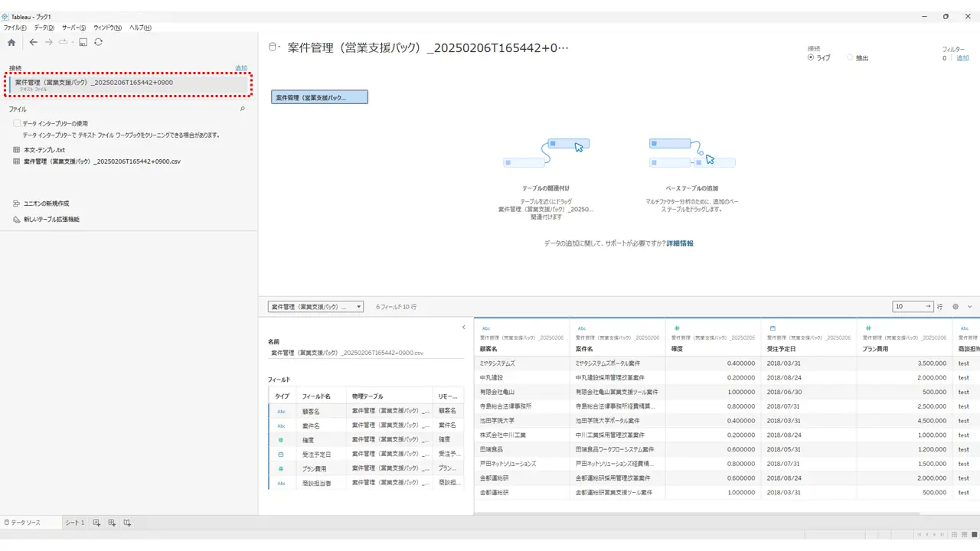Enable データ インタープリターの使用 checkbox
Screen dimensions: 980x551
pos(16,123)
